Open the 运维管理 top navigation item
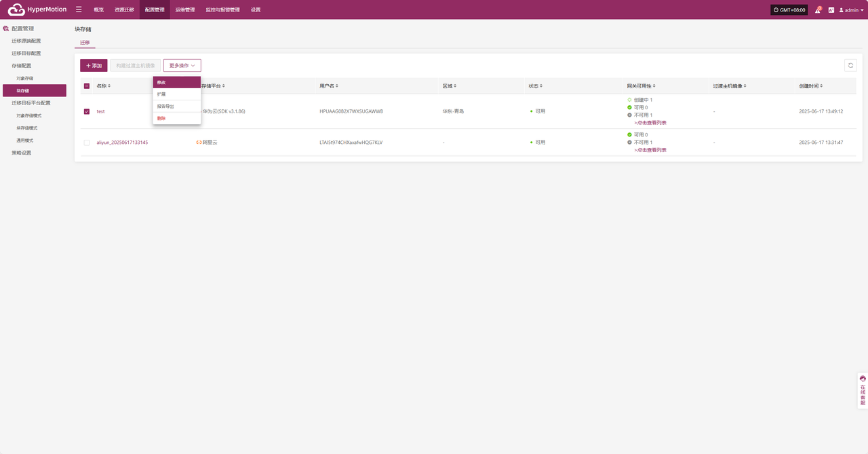 pos(185,10)
